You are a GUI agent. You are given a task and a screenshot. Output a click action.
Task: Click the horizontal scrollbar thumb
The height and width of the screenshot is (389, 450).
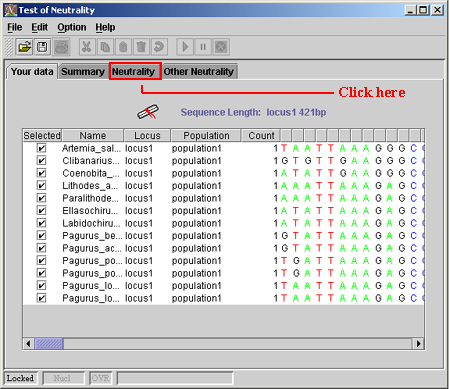pyautogui.click(x=49, y=343)
